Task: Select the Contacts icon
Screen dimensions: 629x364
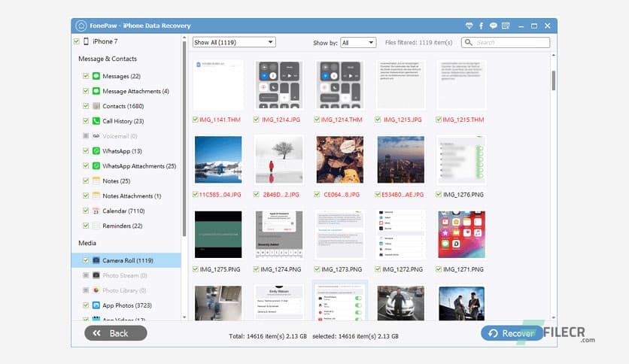Action: (96, 106)
